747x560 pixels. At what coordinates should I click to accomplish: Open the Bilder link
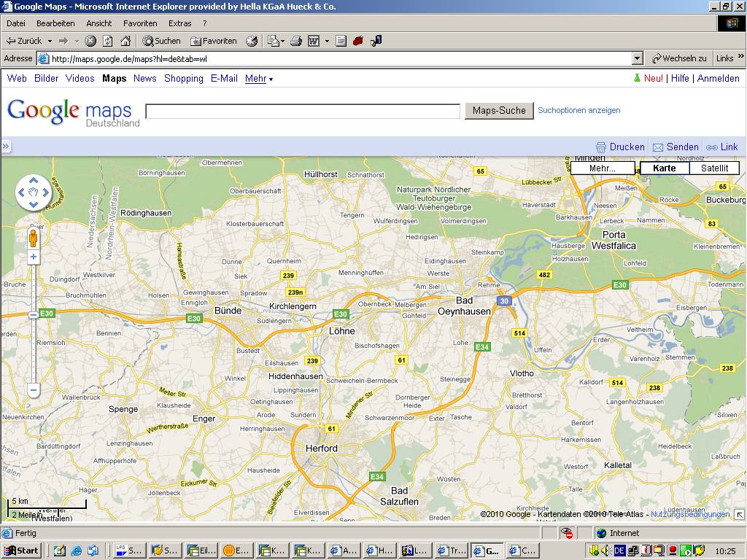[46, 79]
